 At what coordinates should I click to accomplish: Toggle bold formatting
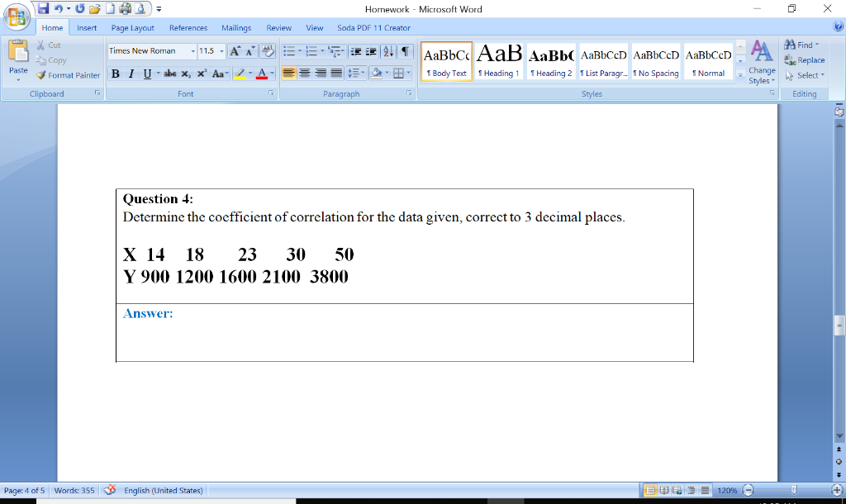(115, 73)
